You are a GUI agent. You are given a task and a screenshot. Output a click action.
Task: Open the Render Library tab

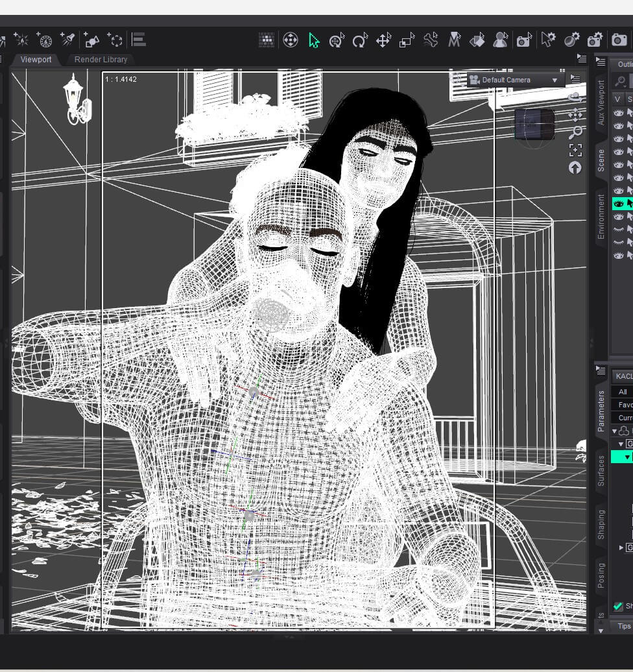click(101, 60)
